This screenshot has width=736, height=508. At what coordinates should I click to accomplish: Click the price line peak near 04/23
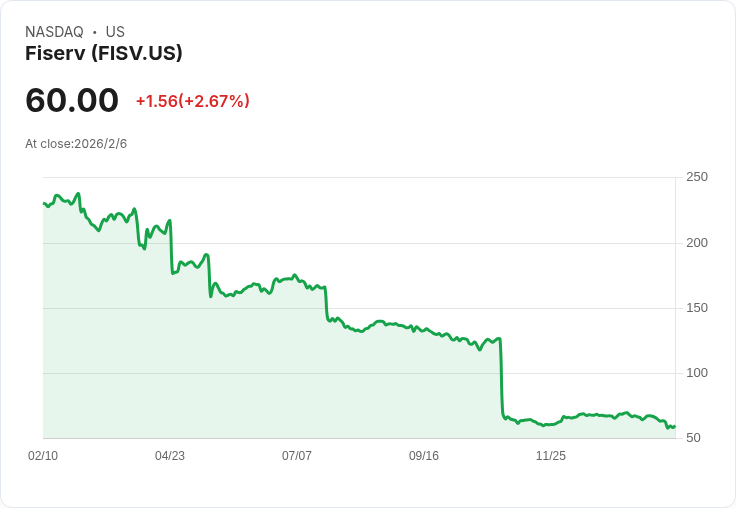(x=170, y=221)
